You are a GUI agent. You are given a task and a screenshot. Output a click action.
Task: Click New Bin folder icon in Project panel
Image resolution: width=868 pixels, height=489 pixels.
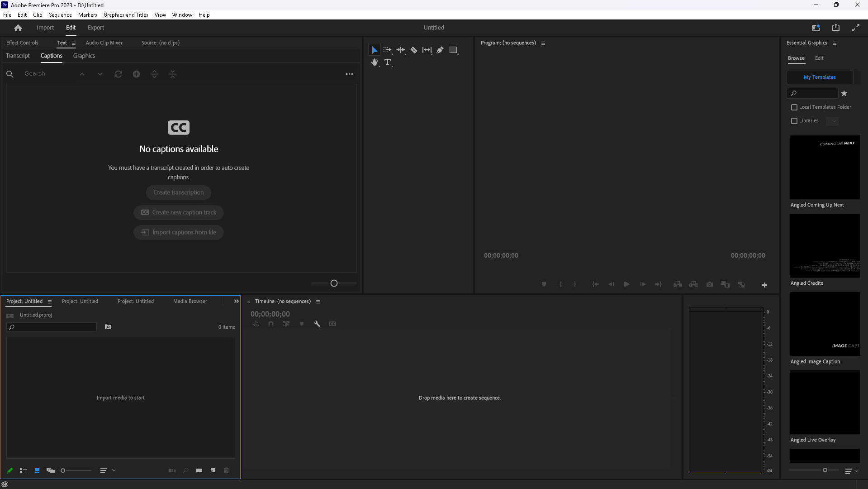199,470
